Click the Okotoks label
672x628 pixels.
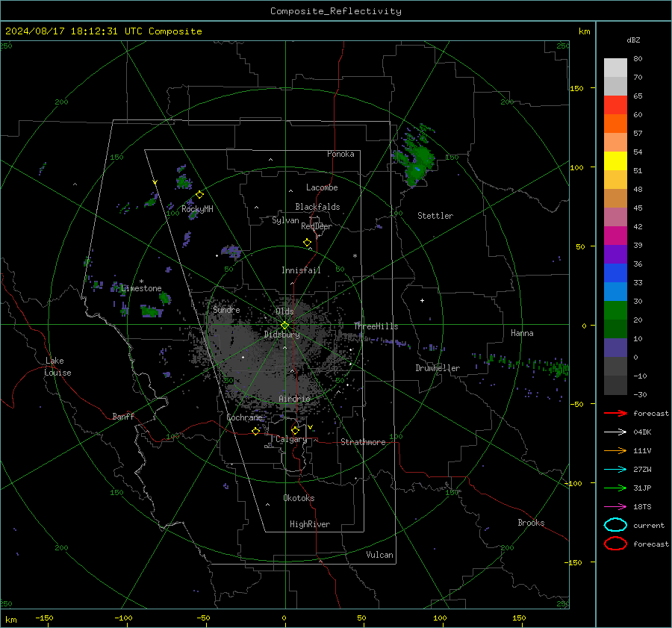pyautogui.click(x=299, y=498)
